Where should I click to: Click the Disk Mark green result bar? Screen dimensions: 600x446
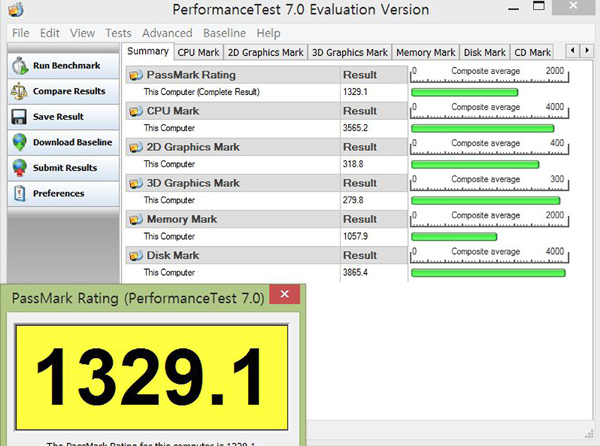click(x=488, y=273)
